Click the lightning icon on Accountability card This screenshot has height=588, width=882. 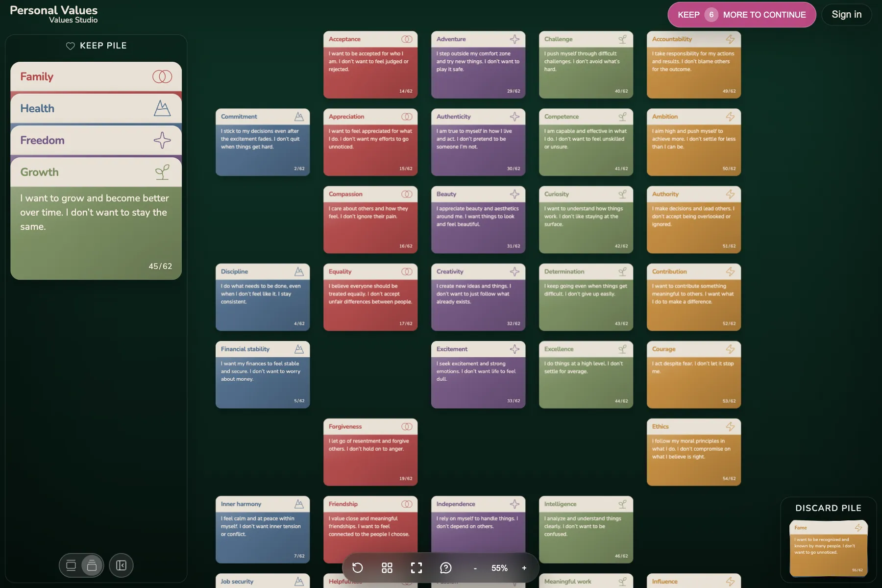730,39
